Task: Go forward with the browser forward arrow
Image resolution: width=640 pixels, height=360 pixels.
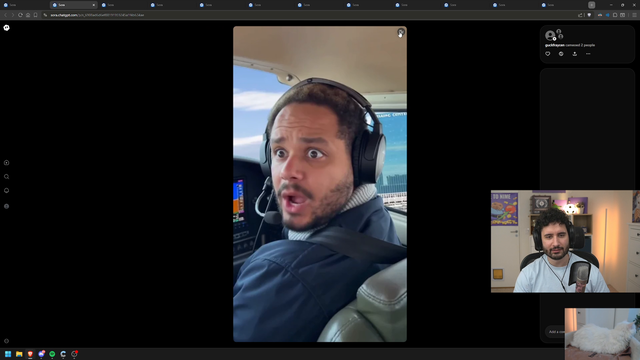Action: click(13, 15)
